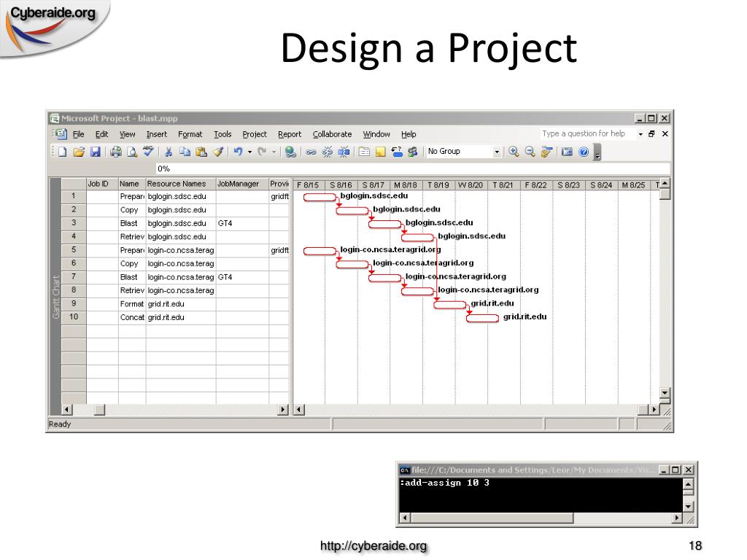Click GT4 JobManager cell in row 7

[242, 277]
